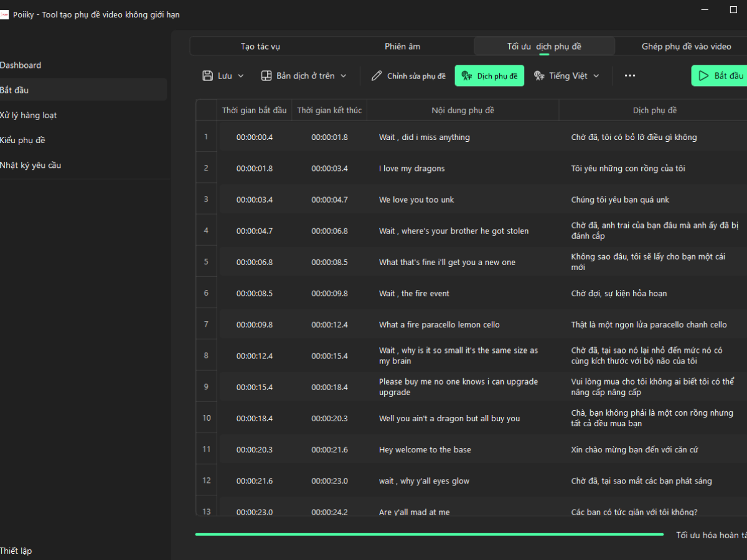The image size is (747, 560).
Task: Expand the Bản dịch ở trên dropdown chevron
Action: tap(344, 76)
